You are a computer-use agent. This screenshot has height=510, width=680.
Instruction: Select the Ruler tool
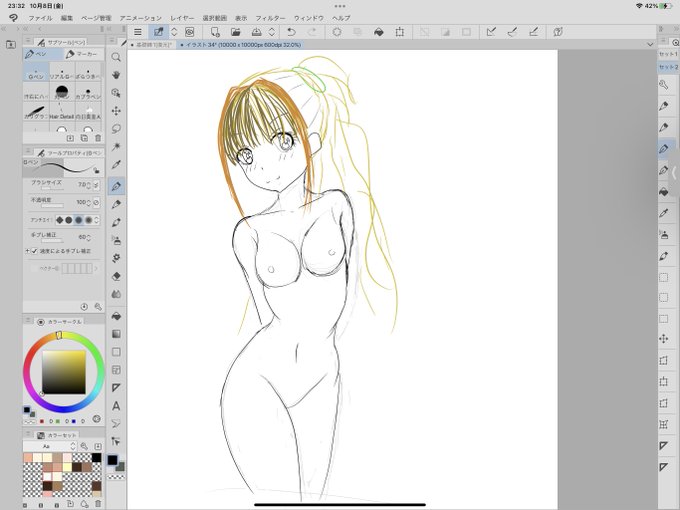(x=116, y=388)
